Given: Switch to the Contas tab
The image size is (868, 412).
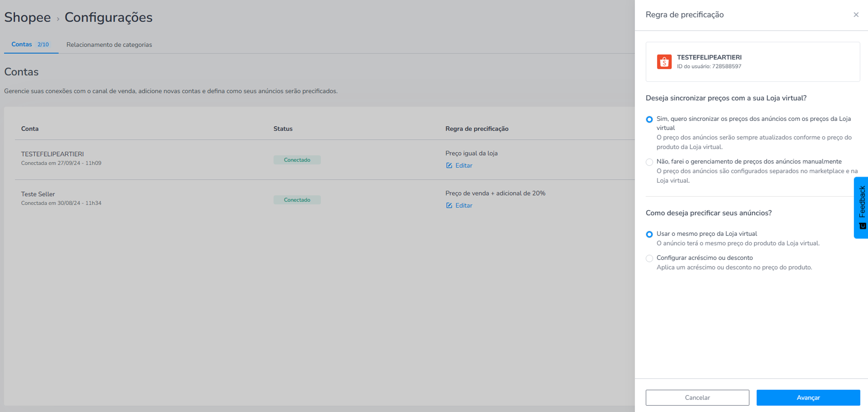Looking at the screenshot, I should 30,45.
